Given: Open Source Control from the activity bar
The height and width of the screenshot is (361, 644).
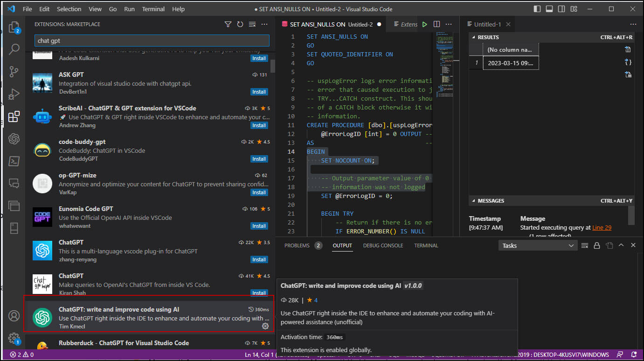Looking at the screenshot, I should 13,71.
